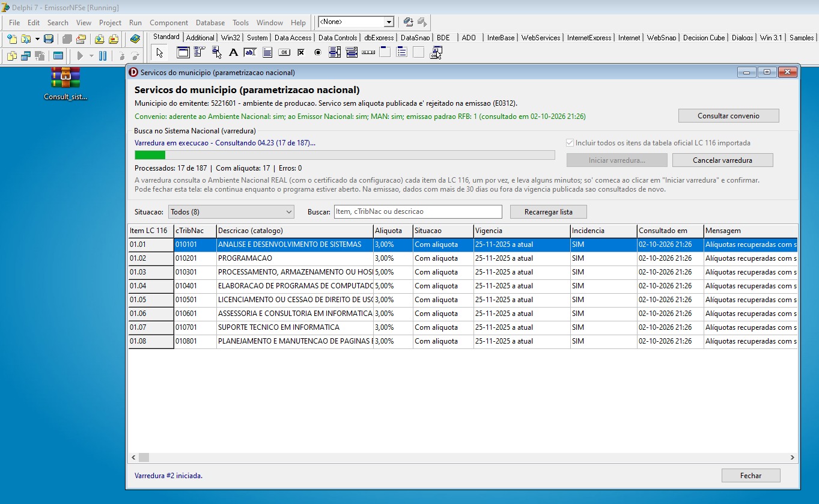The image size is (819, 504).
Task: Switch to the Win32 palette tab
Action: 230,37
